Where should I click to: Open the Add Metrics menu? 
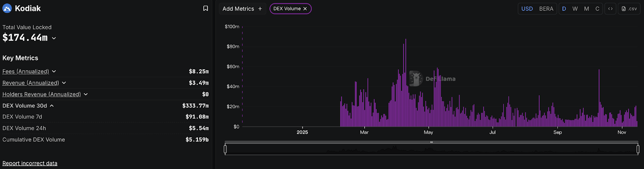coord(242,9)
